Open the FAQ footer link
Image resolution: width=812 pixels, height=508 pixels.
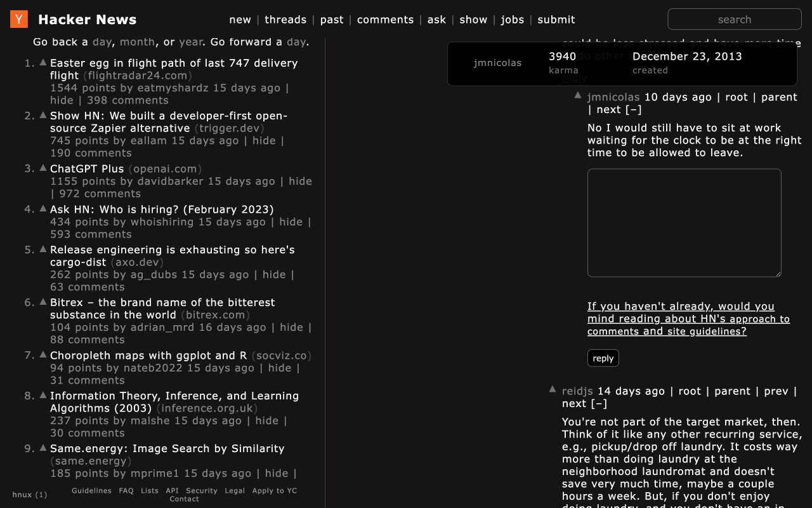[x=126, y=490]
